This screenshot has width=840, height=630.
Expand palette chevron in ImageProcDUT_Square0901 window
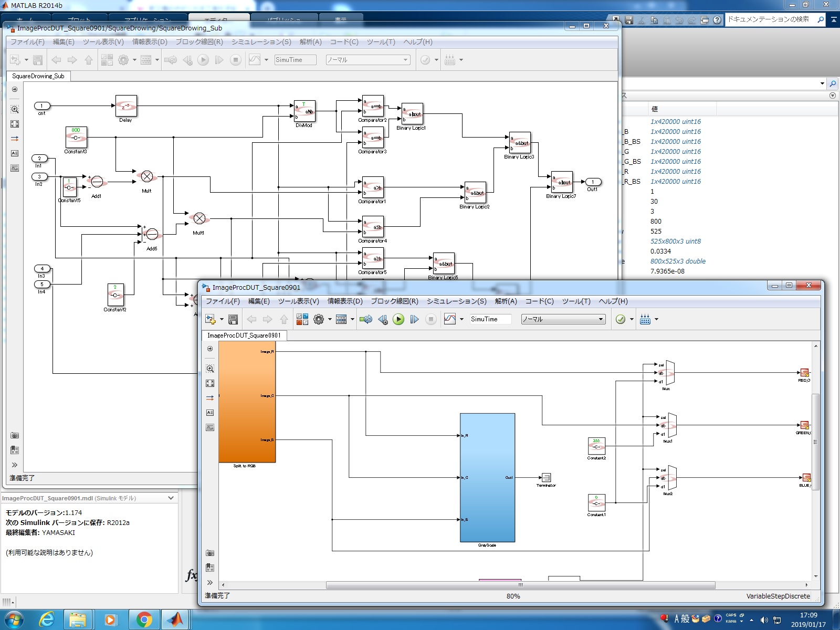coord(210,582)
